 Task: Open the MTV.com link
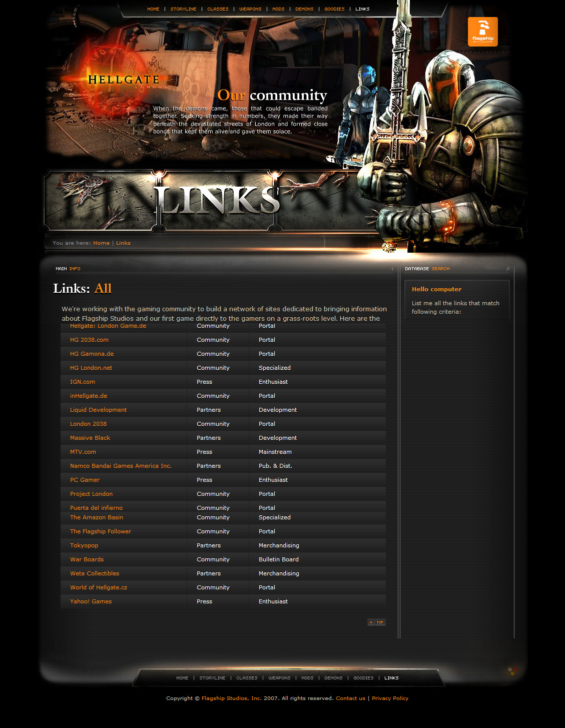[x=83, y=452]
